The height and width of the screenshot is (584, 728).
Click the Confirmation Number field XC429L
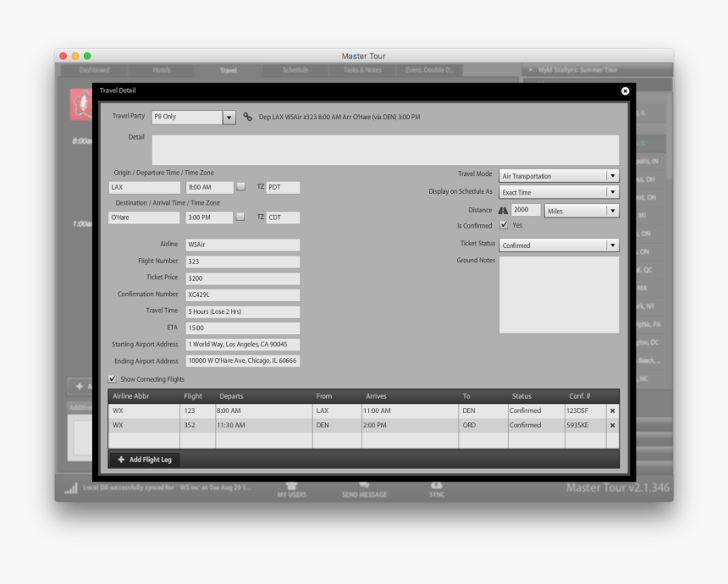pos(243,295)
